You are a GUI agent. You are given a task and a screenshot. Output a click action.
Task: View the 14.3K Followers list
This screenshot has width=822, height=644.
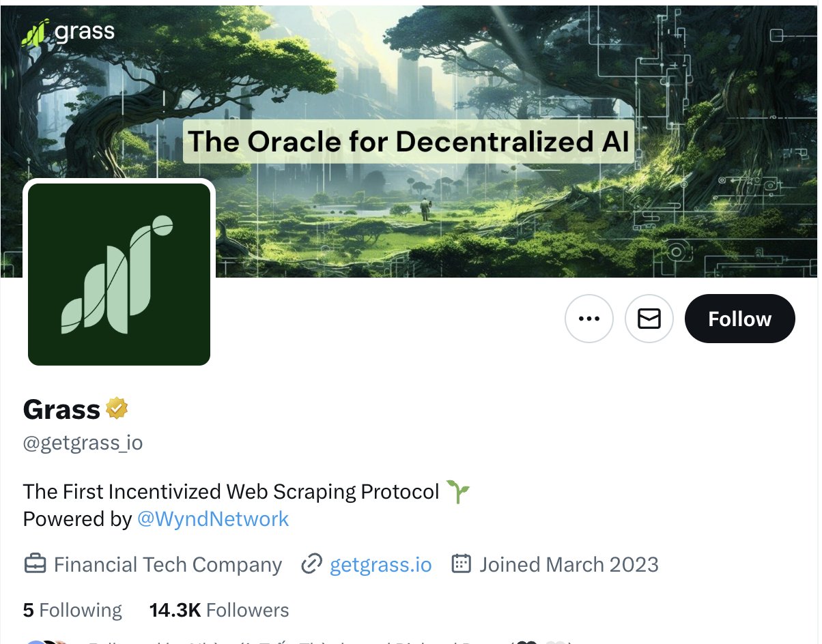(x=219, y=610)
